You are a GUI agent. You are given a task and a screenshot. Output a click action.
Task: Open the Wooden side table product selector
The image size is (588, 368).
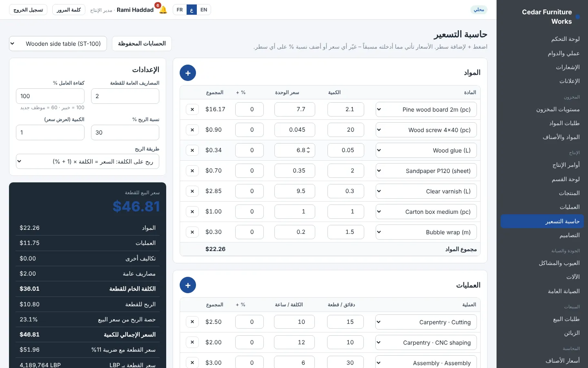tap(58, 44)
